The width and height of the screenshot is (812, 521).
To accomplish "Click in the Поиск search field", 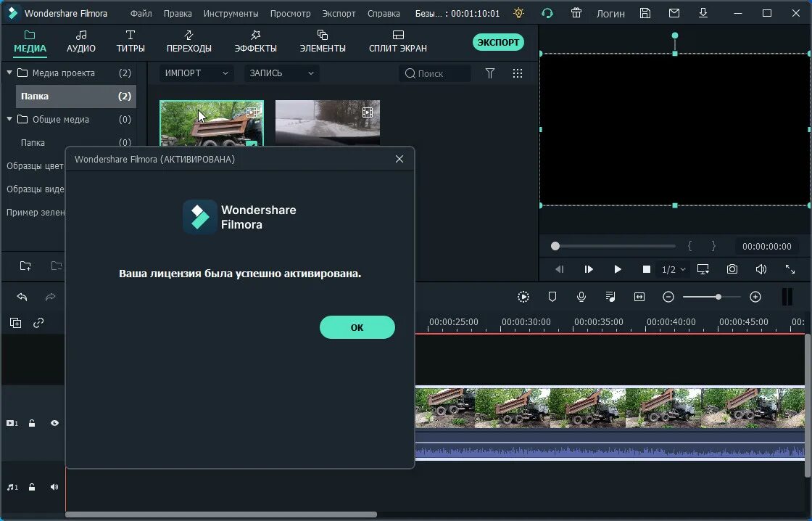I will [435, 73].
